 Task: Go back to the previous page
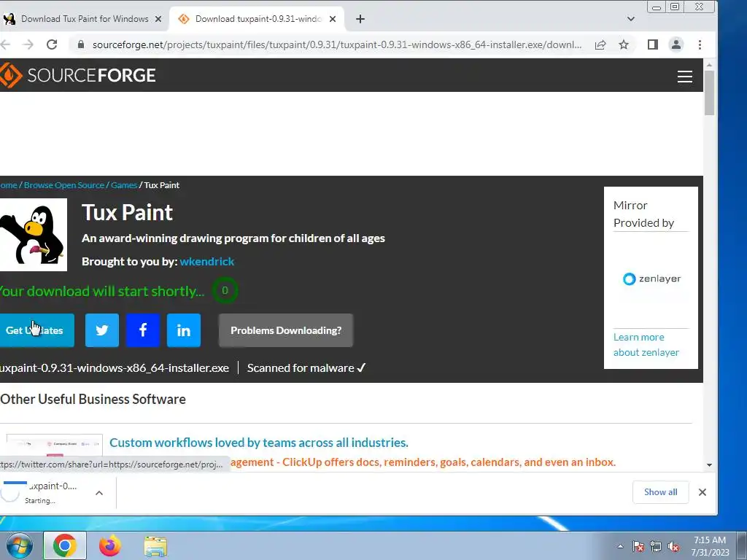pyautogui.click(x=5, y=44)
